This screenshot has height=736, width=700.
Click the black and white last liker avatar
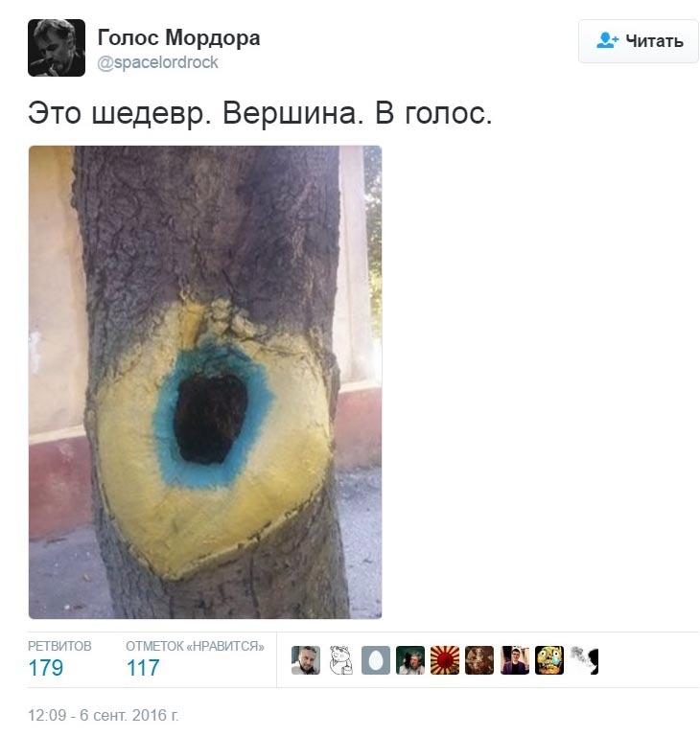(x=584, y=660)
